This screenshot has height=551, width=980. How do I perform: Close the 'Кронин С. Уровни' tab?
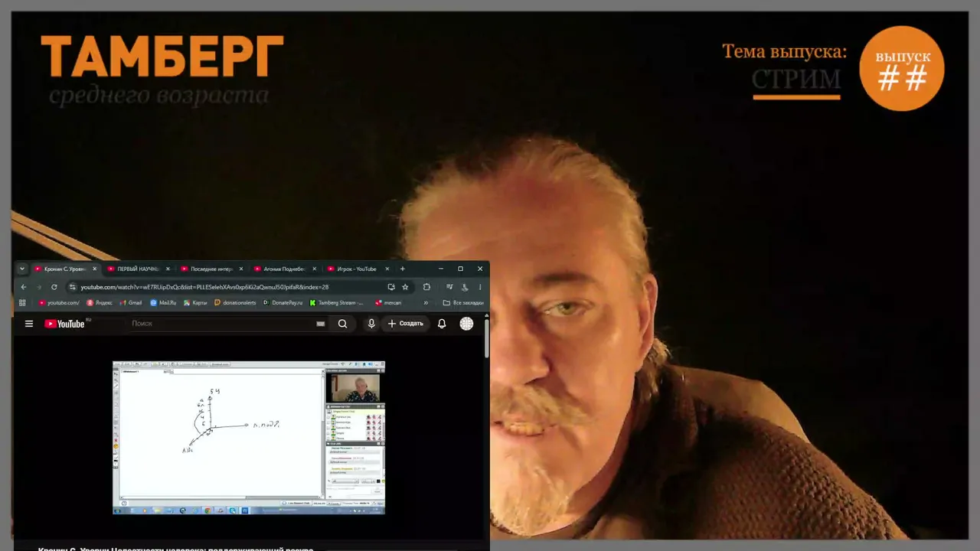click(95, 269)
